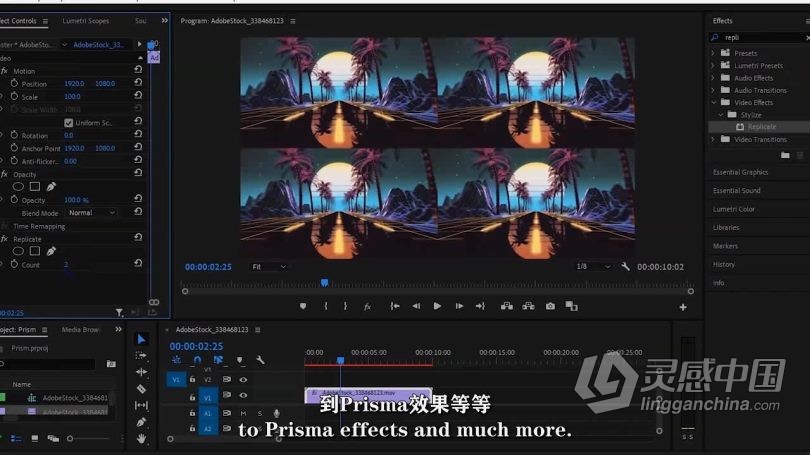
Task: Click the Lift button
Action: pos(507,306)
